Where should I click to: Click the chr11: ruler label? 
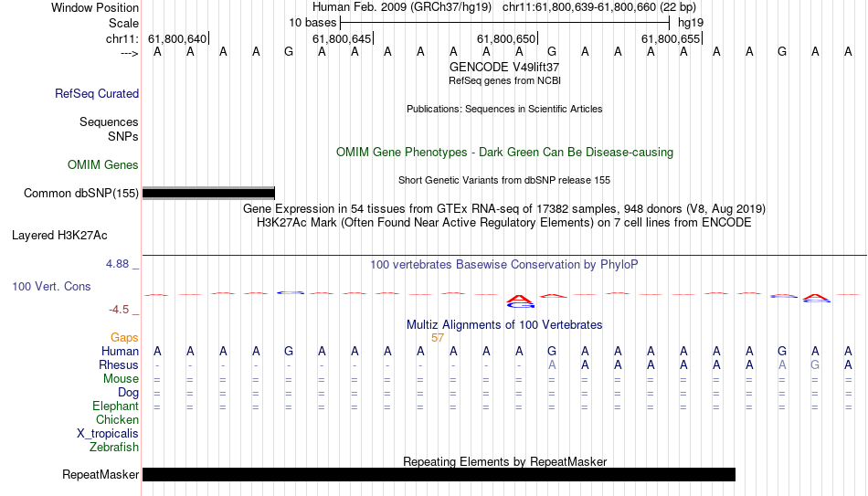pos(122,38)
